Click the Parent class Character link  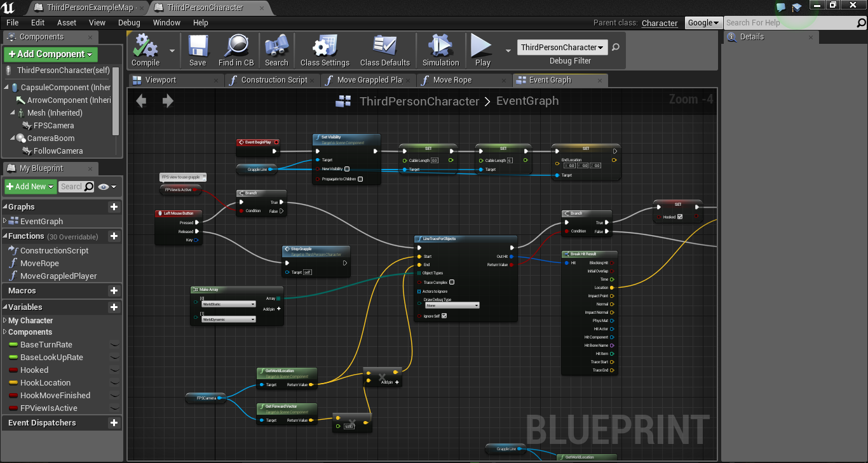pos(660,22)
